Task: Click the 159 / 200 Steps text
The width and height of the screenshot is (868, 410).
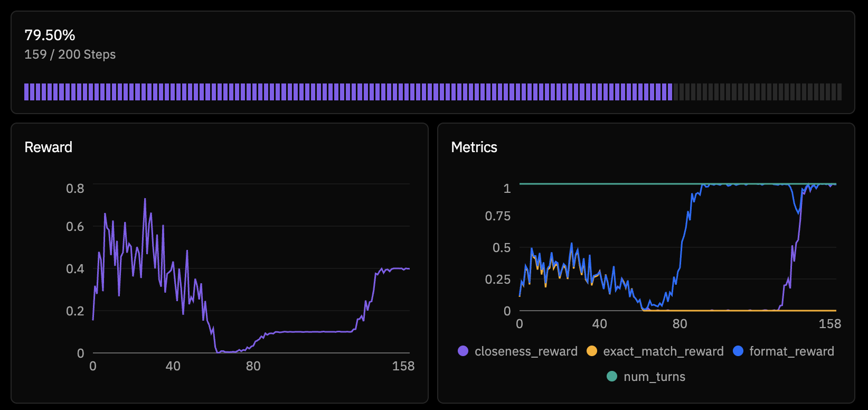Action: (70, 54)
